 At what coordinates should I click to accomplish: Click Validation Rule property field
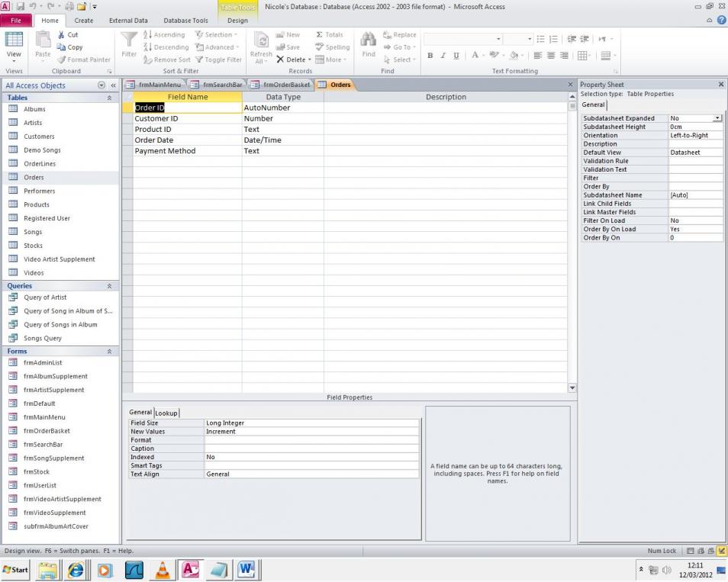pyautogui.click(x=695, y=161)
